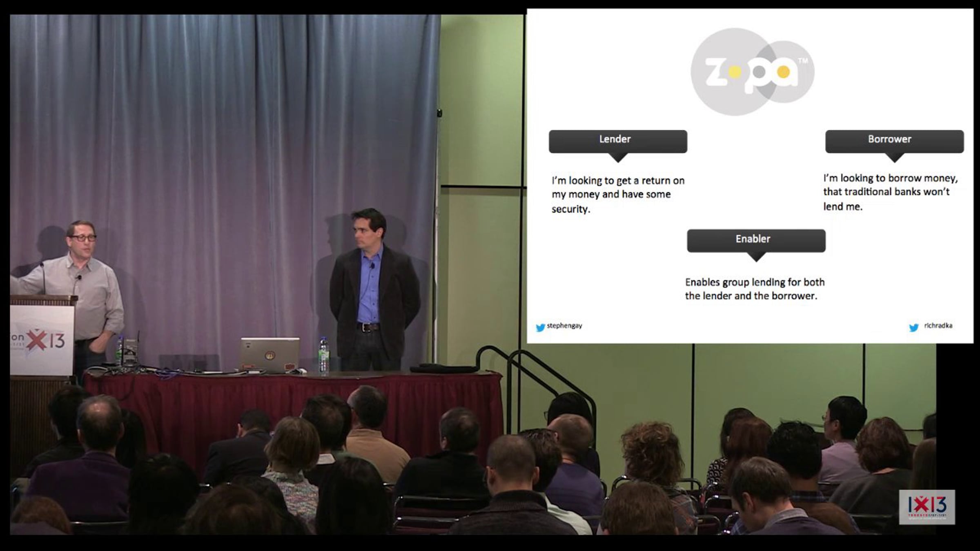Select the Lender label box
The height and width of the screenshot is (551, 980).
[x=617, y=141]
